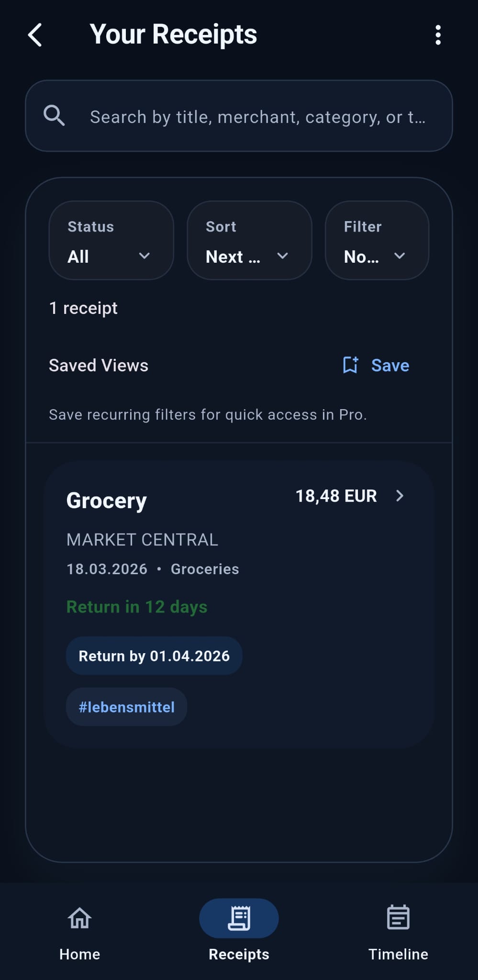Viewport: 478px width, 980px height.
Task: Tap the back arrow icon
Action: point(35,35)
